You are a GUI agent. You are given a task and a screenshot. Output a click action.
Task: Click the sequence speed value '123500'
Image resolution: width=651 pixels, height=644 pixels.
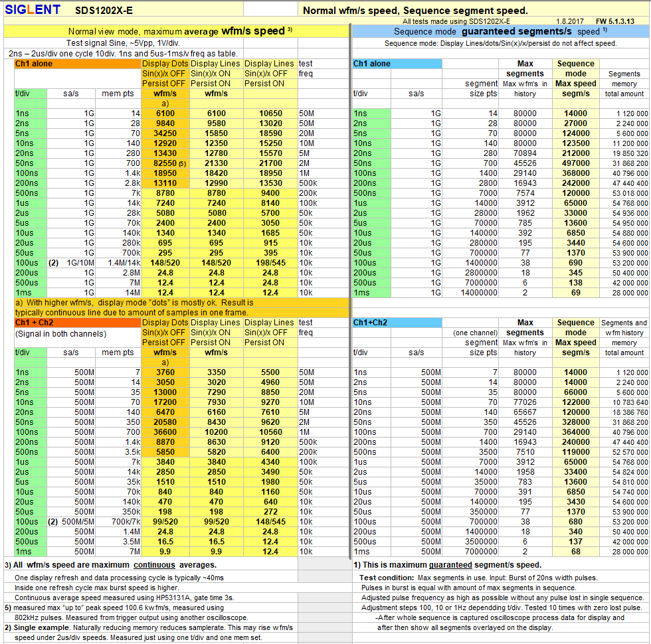point(575,143)
